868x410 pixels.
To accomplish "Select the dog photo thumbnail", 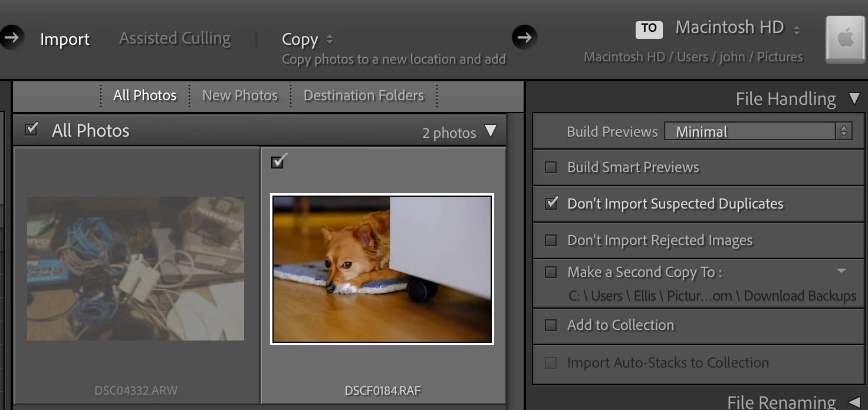I will pyautogui.click(x=382, y=269).
